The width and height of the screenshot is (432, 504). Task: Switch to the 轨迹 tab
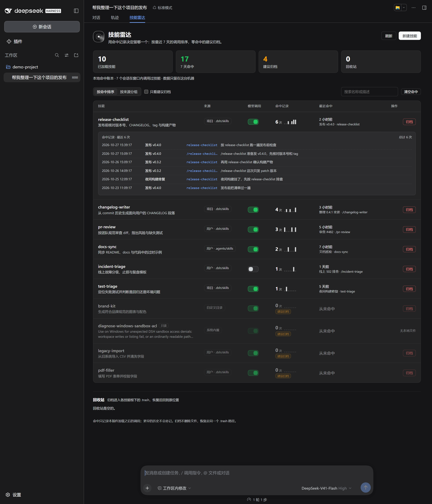pyautogui.click(x=115, y=18)
